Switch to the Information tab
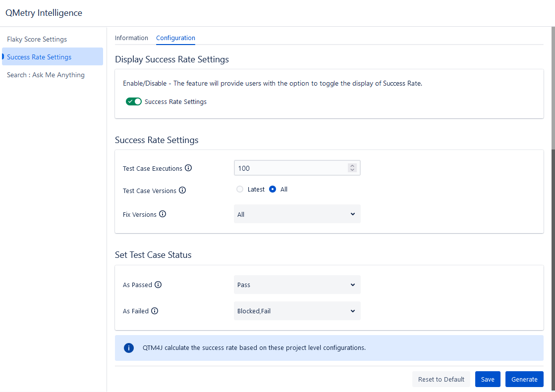 (131, 38)
